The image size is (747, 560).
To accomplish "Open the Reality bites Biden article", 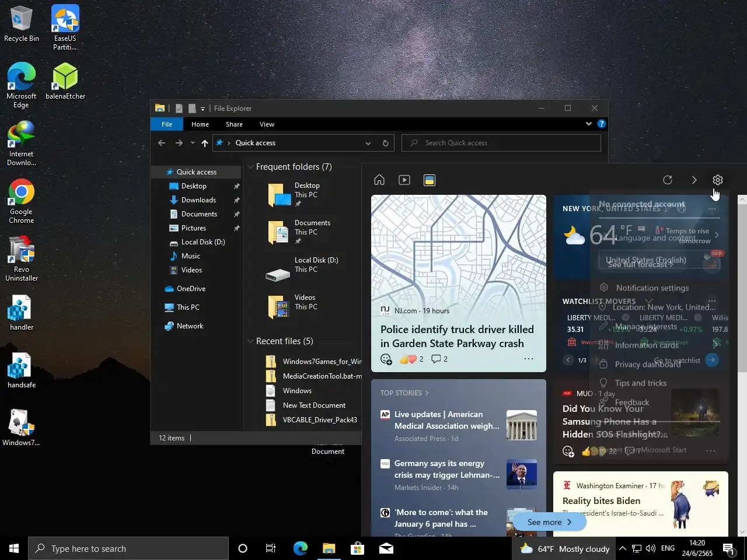I will click(601, 501).
